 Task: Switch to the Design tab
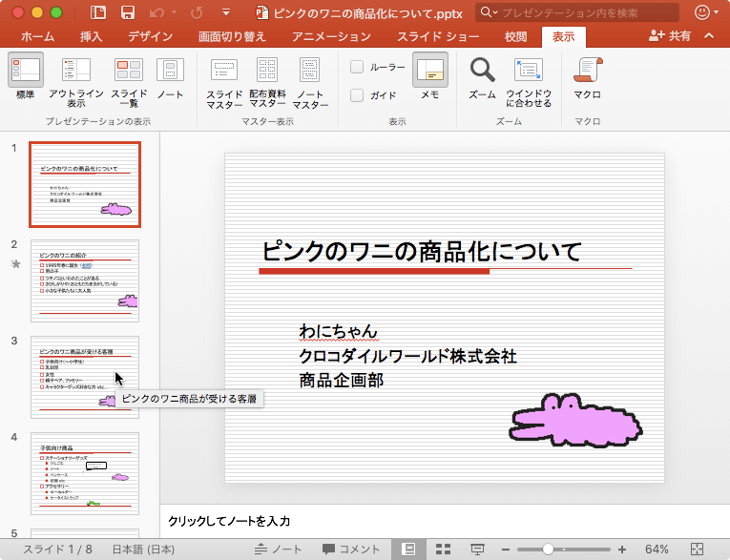click(150, 36)
